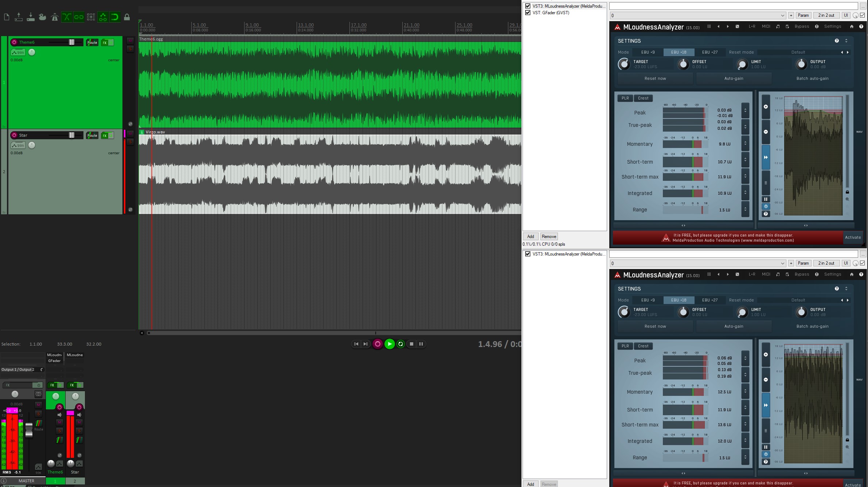Select EBU +9 mode in Theme6 analyzer
Viewport: 868px width, 487px height.
coord(648,52)
